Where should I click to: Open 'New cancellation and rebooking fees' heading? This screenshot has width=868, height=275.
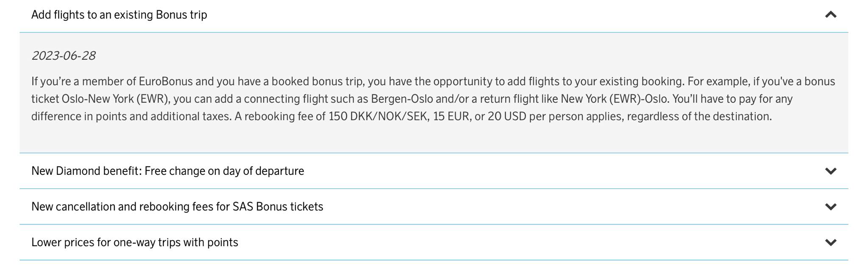177,207
